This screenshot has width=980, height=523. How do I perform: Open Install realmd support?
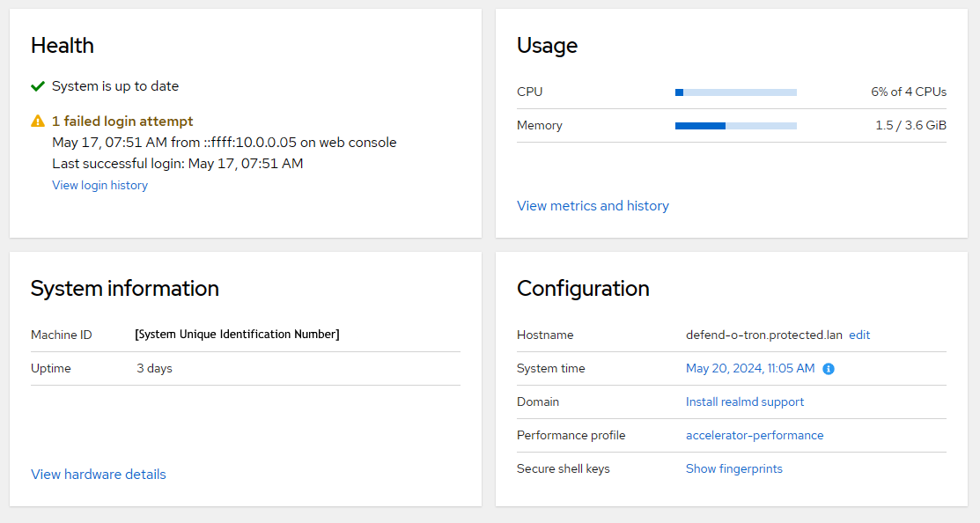[x=744, y=401]
